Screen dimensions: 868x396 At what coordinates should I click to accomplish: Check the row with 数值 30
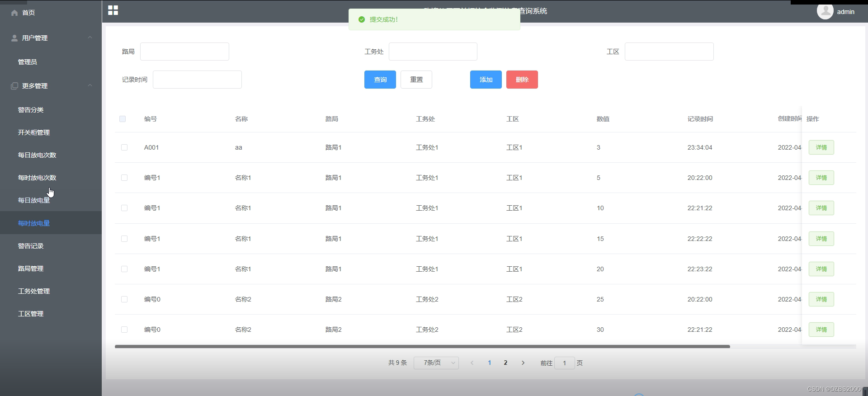(124, 330)
